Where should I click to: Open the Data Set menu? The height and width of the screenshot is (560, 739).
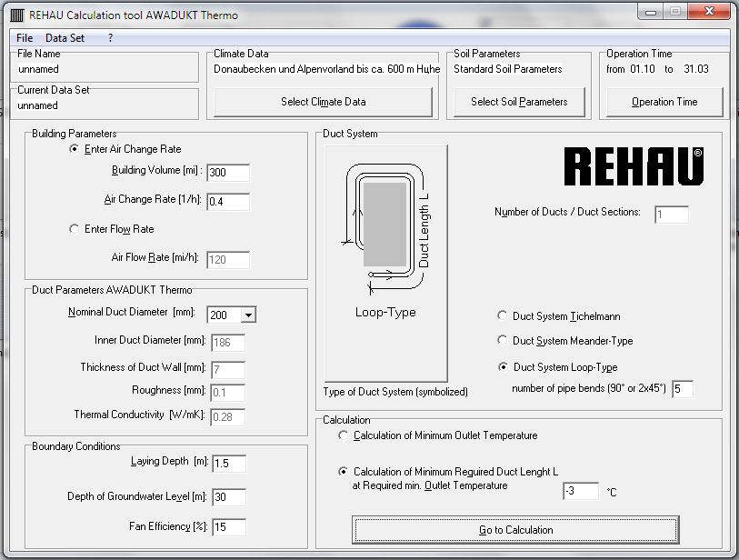tap(65, 38)
